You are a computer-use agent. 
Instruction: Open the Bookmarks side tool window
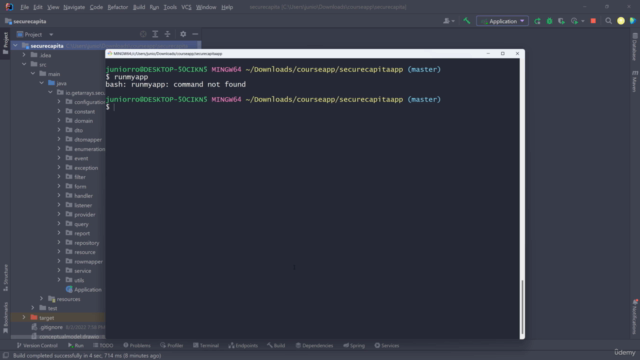coord(5,318)
